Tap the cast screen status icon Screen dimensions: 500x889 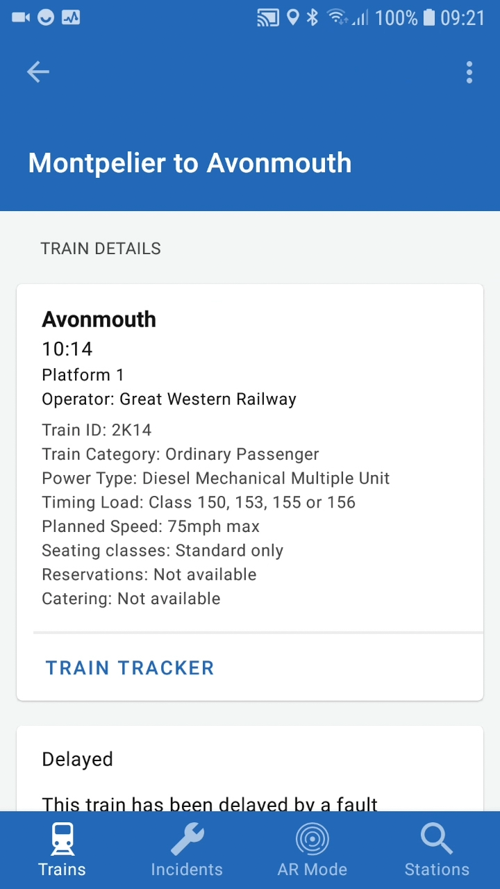[x=269, y=18]
